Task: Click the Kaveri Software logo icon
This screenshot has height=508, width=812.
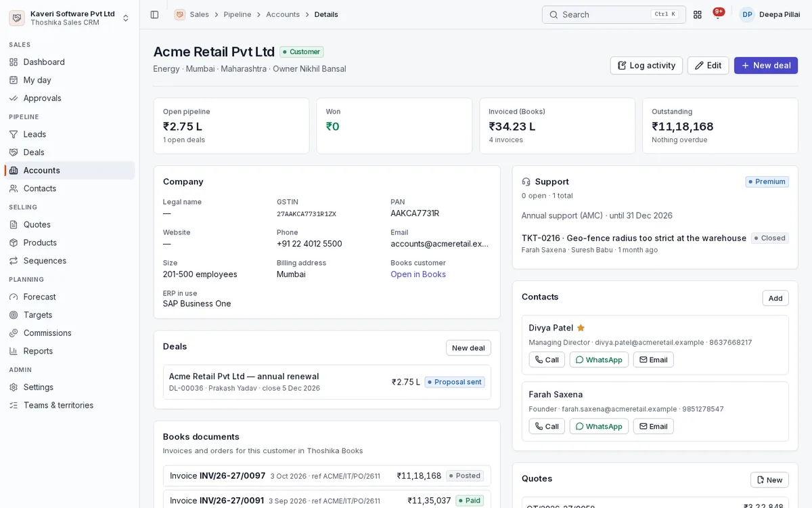Action: coord(17,18)
